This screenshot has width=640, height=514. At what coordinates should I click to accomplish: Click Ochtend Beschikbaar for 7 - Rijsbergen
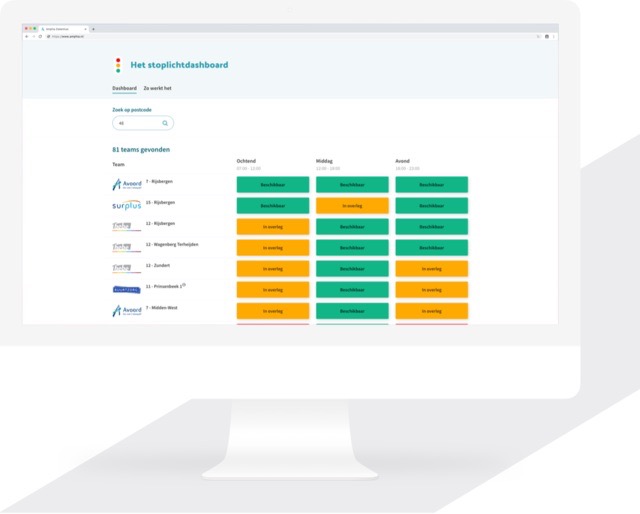point(273,185)
